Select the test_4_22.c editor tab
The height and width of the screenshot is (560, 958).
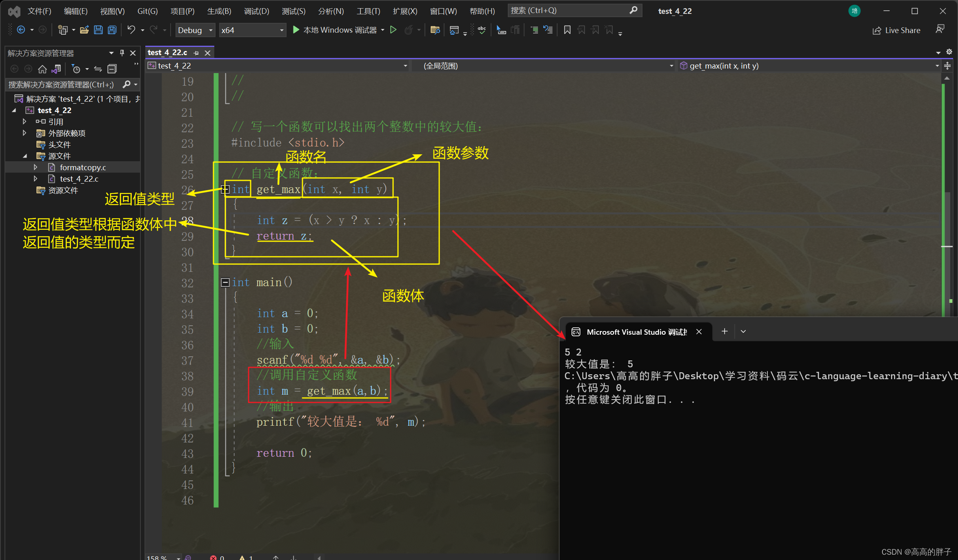[x=167, y=53]
